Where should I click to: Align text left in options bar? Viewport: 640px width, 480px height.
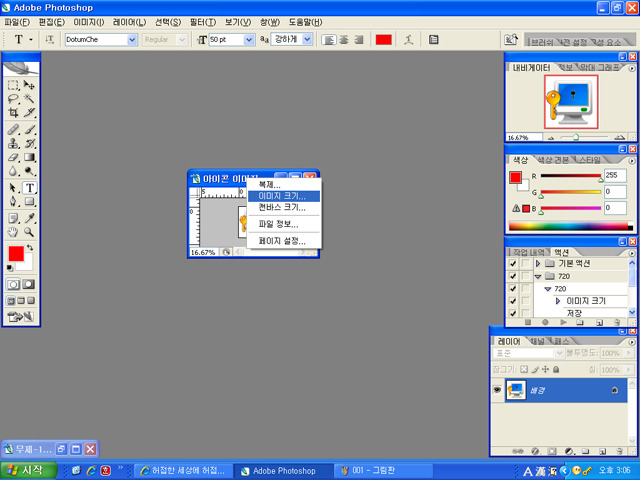329,40
